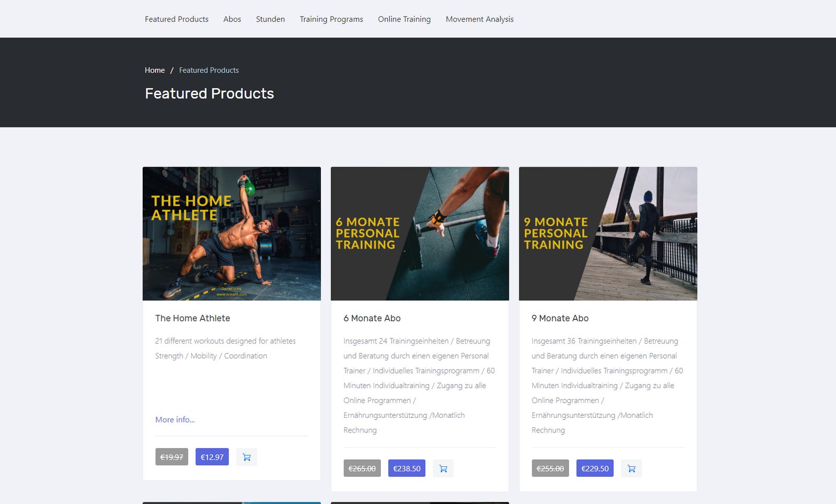Viewport: 836px width, 504px height.
Task: Click Featured Products in the breadcrumb
Action: click(x=209, y=71)
